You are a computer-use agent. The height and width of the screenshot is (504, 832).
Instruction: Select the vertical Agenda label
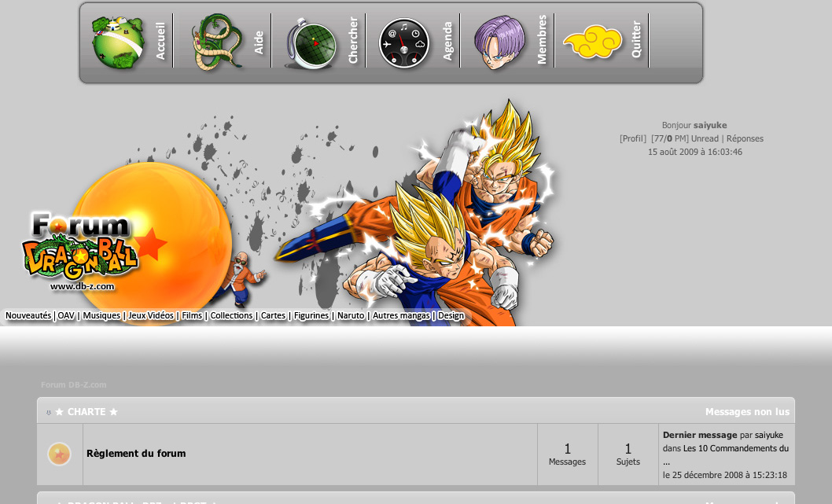[447, 41]
